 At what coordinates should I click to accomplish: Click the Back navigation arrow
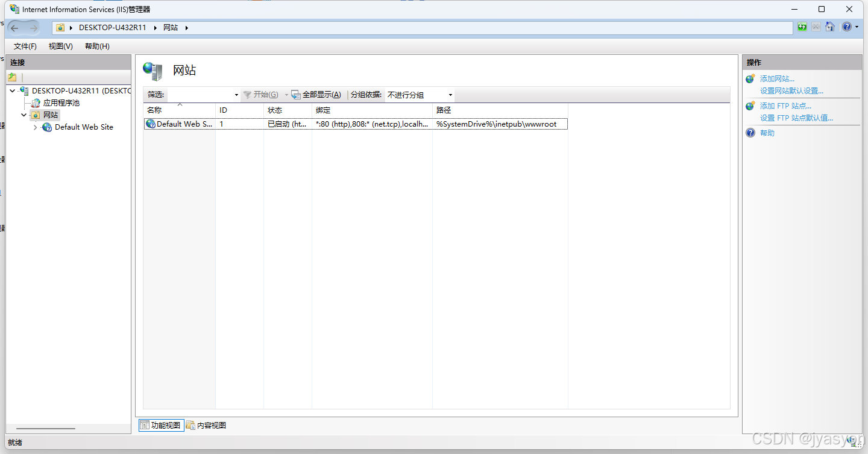pos(14,28)
